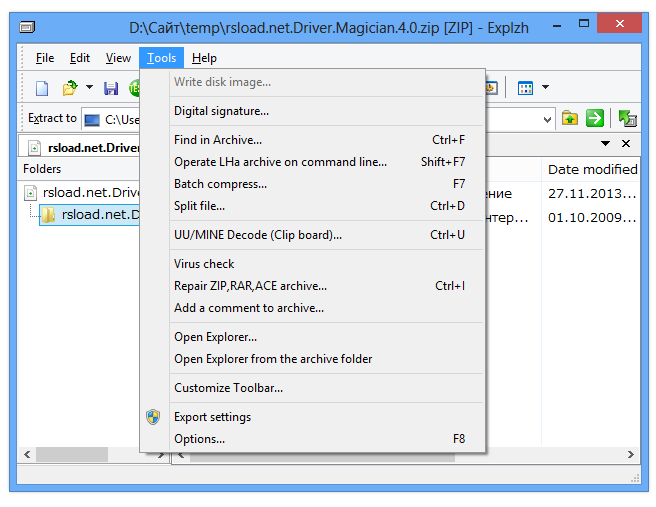Click date cell 27.11.2013...

tap(592, 194)
